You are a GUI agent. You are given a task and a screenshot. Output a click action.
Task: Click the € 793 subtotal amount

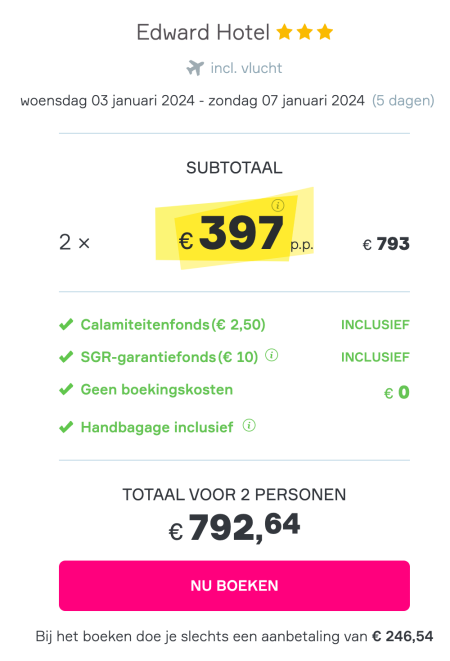tap(386, 244)
